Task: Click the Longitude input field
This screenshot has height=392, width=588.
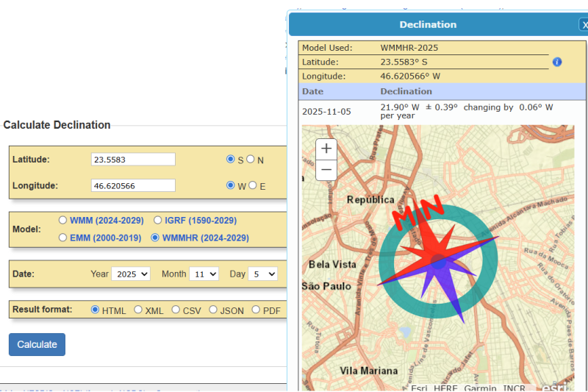Action: pyautogui.click(x=134, y=186)
